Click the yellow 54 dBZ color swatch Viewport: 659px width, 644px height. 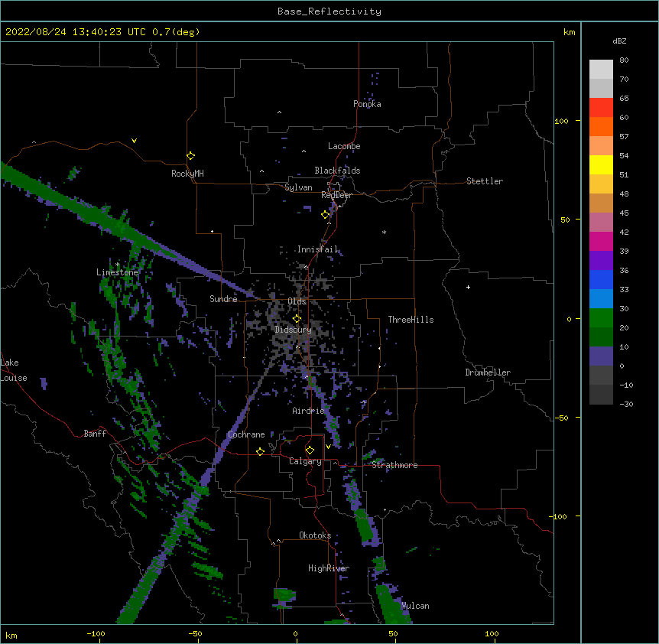601,164
